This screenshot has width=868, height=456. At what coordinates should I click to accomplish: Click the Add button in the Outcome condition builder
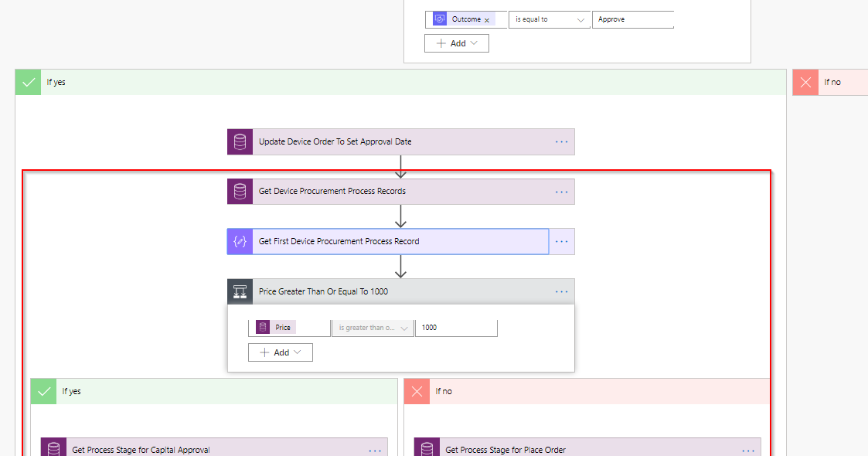tap(456, 43)
